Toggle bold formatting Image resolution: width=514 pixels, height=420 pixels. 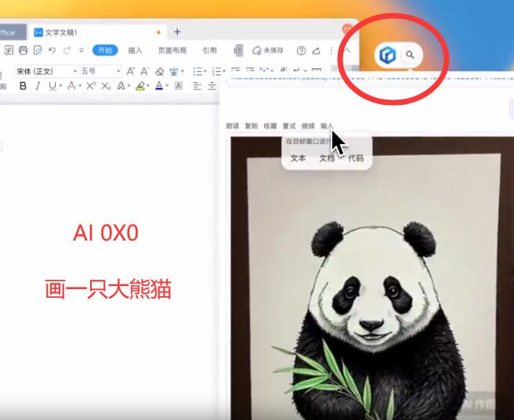(23, 86)
